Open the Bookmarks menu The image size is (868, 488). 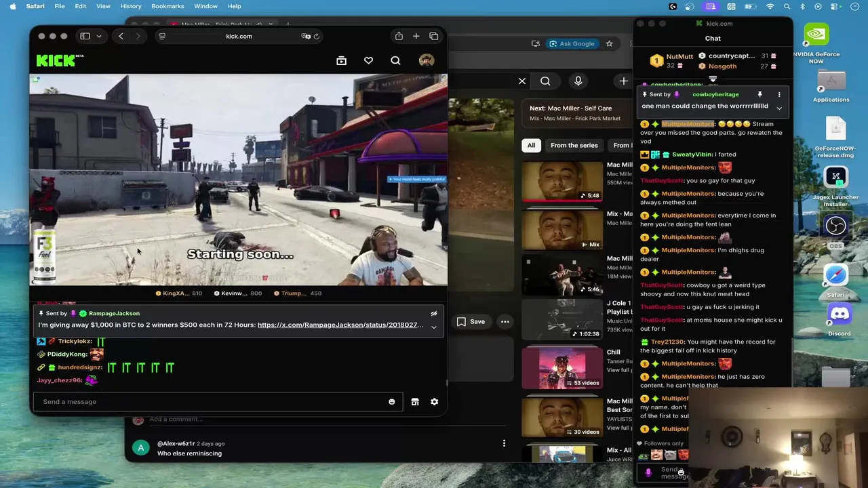pyautogui.click(x=167, y=6)
